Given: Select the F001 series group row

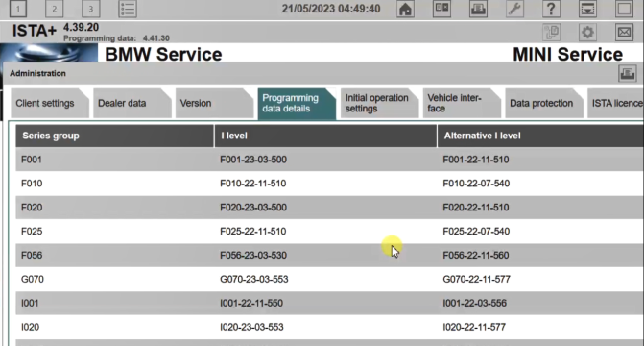Looking at the screenshot, I should (x=330, y=160).
